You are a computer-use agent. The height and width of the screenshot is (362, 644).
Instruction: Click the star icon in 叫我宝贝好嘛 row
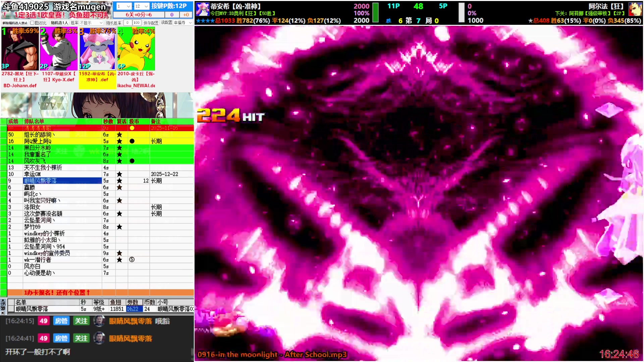point(119,200)
